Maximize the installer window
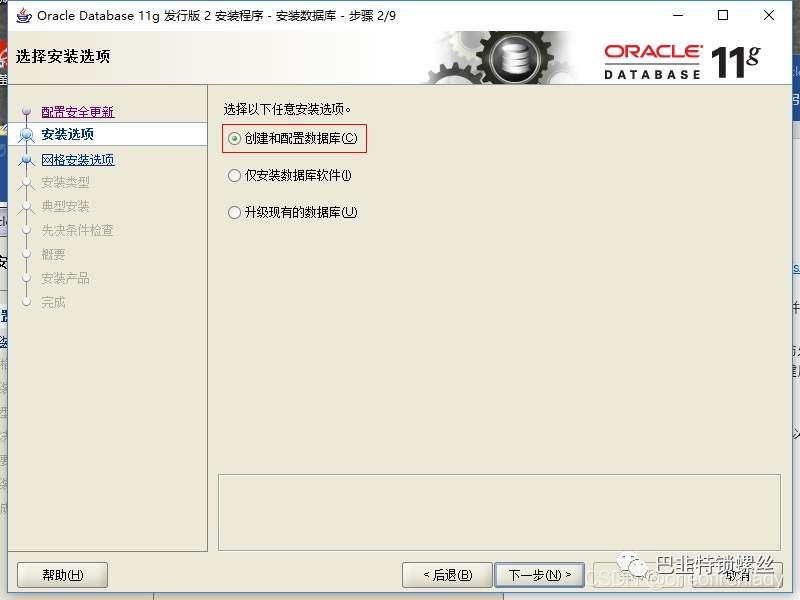800x600 pixels. [723, 15]
